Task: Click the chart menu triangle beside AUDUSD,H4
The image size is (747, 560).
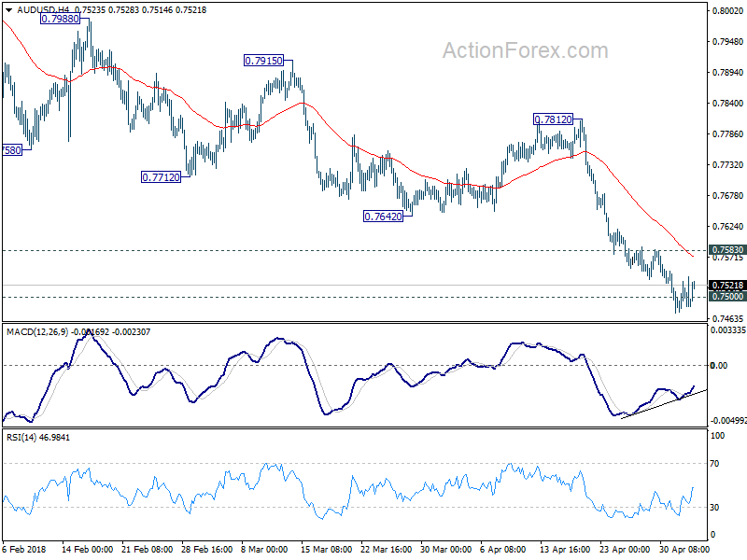Action: [x=8, y=10]
